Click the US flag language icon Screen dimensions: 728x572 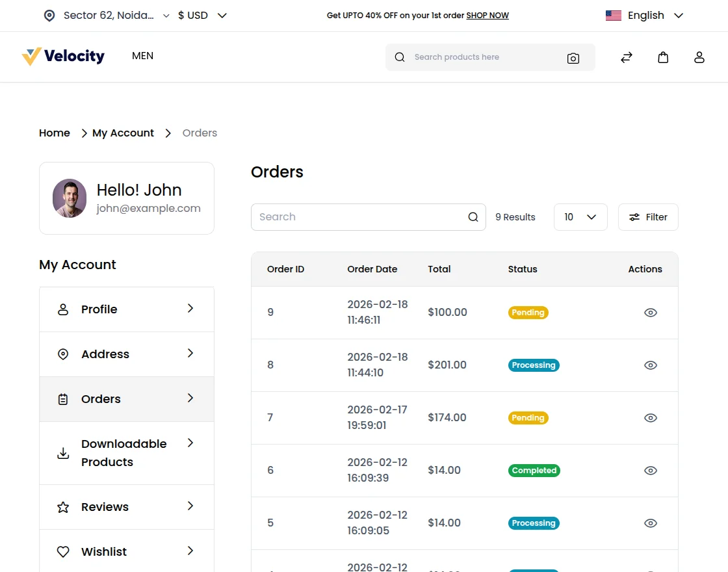[x=613, y=16]
